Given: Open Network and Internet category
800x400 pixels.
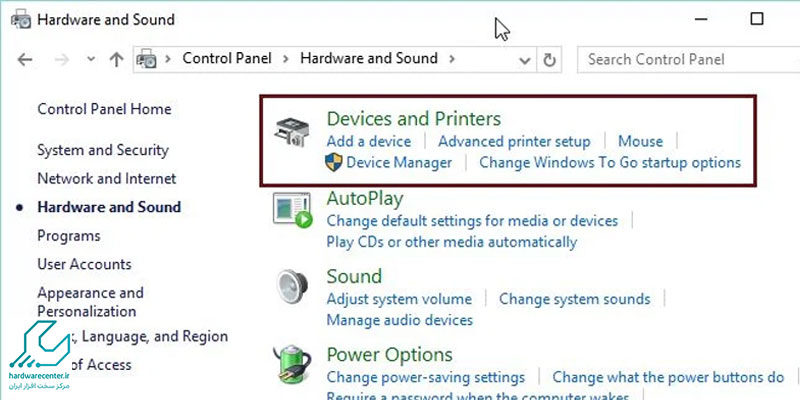Looking at the screenshot, I should click(x=107, y=179).
